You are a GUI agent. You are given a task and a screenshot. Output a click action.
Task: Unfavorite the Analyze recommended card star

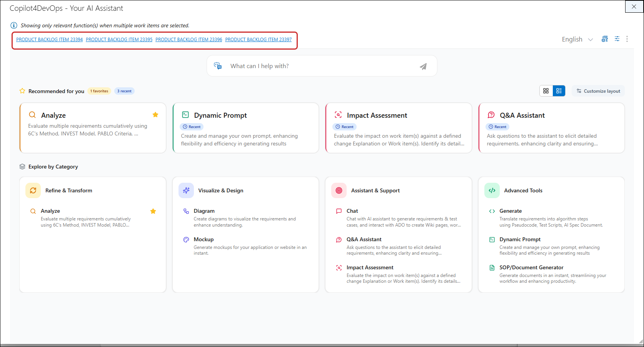pyautogui.click(x=155, y=115)
